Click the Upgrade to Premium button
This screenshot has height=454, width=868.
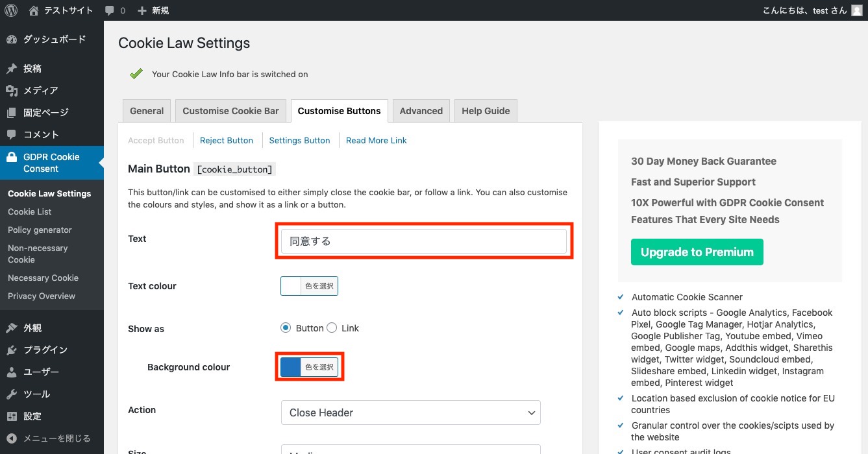[697, 252]
